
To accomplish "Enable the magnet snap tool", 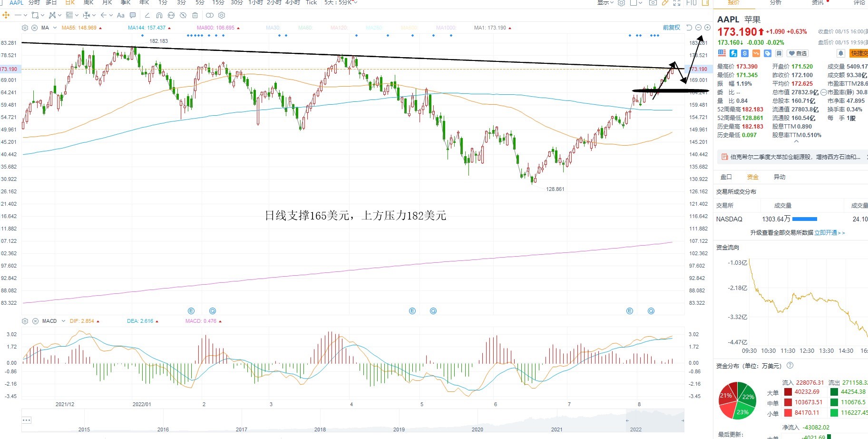I will 159,15.
